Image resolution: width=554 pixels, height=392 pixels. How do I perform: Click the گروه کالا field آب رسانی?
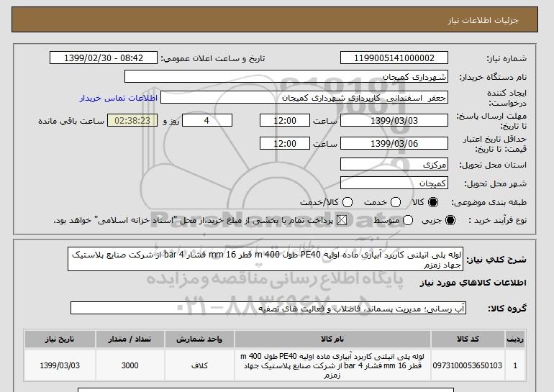(x=268, y=309)
